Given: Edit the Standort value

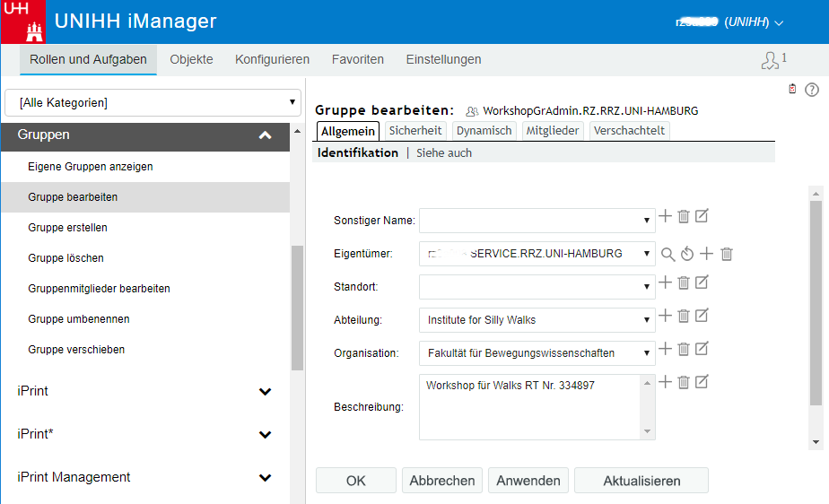Looking at the screenshot, I should coord(702,282).
